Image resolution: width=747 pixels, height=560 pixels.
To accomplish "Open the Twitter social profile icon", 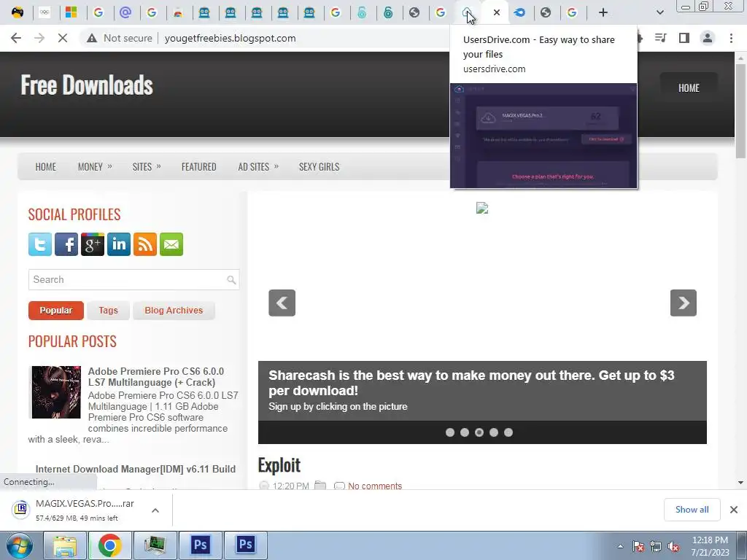I will [x=40, y=244].
